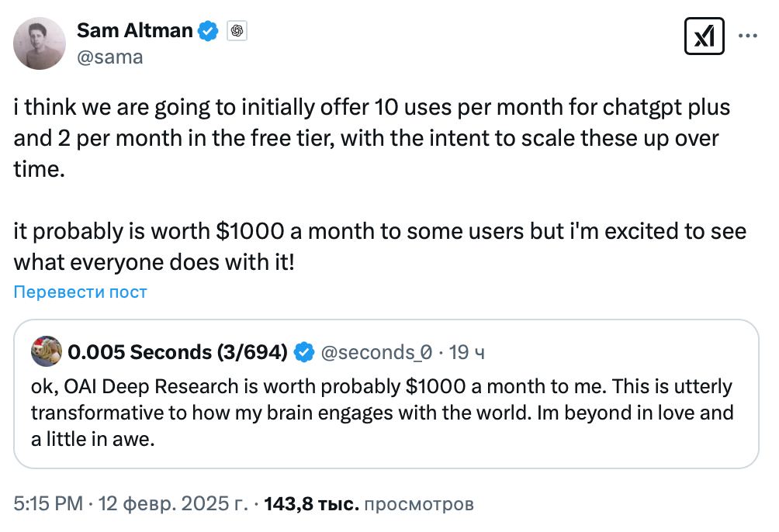
Task: Open the quoted post about OAI Deep Research
Action: [382, 413]
